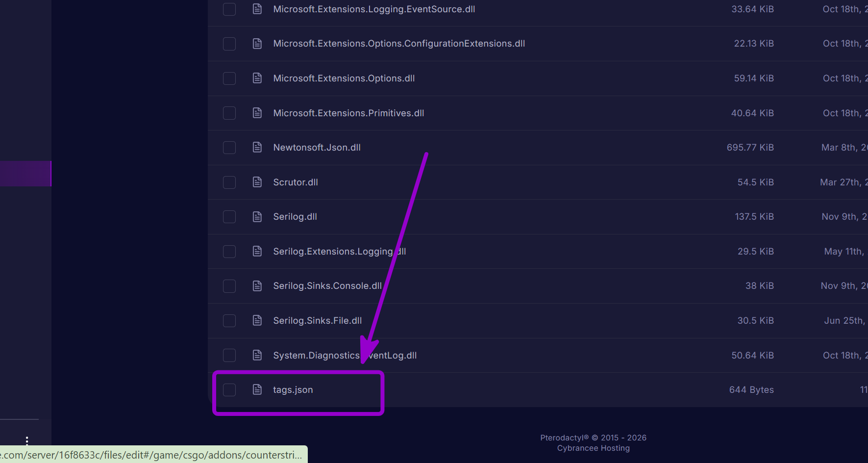Click the file icon beside Scrutor.dll

257,182
